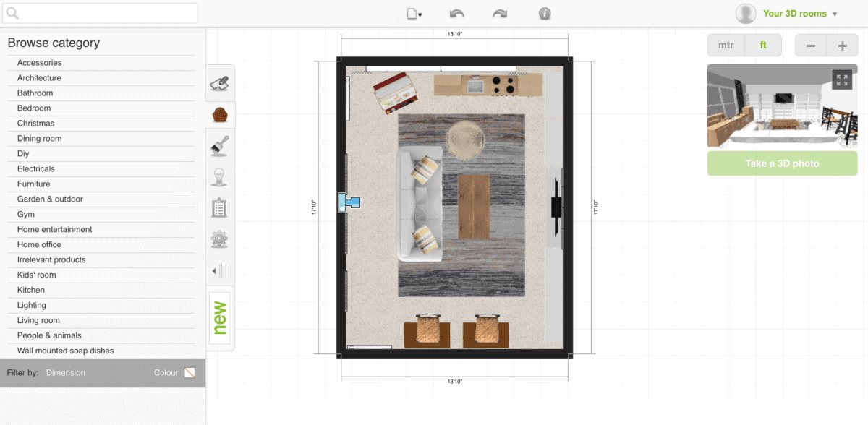Open the Furniture category

point(34,184)
